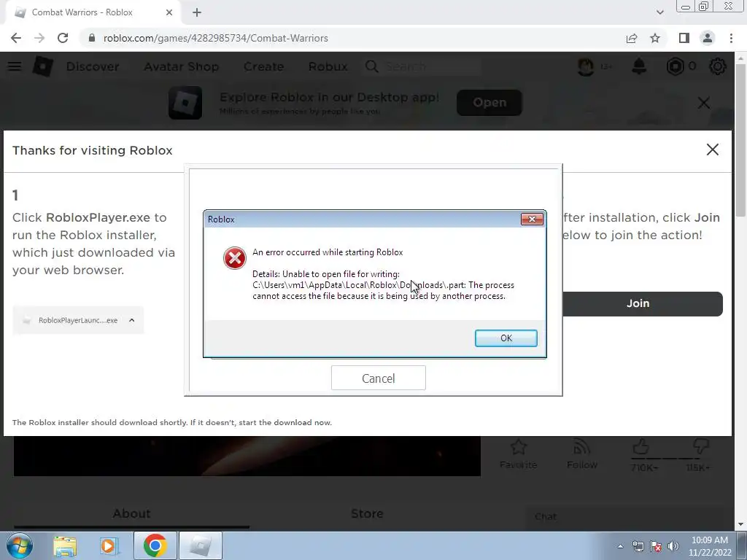Open the Robux balance icon
The image size is (747, 560).
click(x=675, y=66)
